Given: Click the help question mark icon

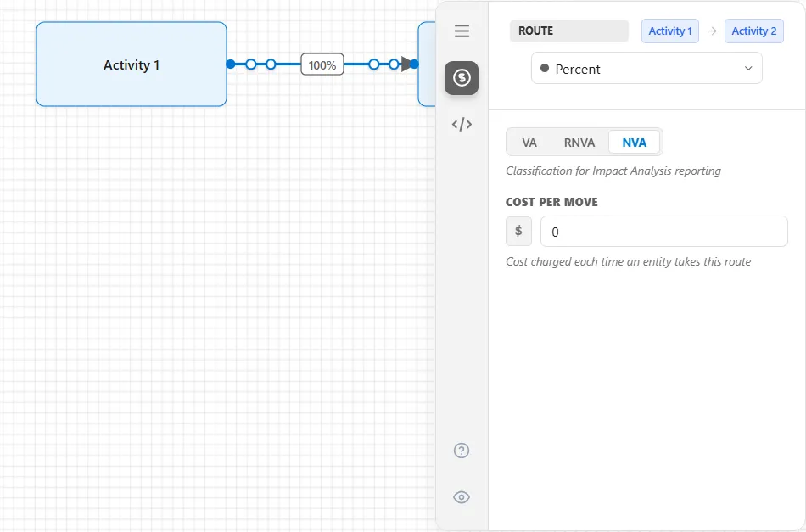Looking at the screenshot, I should click(x=462, y=451).
